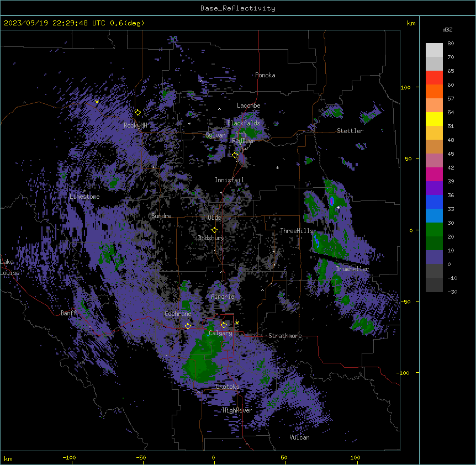Click the orange 57-60 dBZ legend swatch
This screenshot has width=476, height=465.
(x=434, y=91)
